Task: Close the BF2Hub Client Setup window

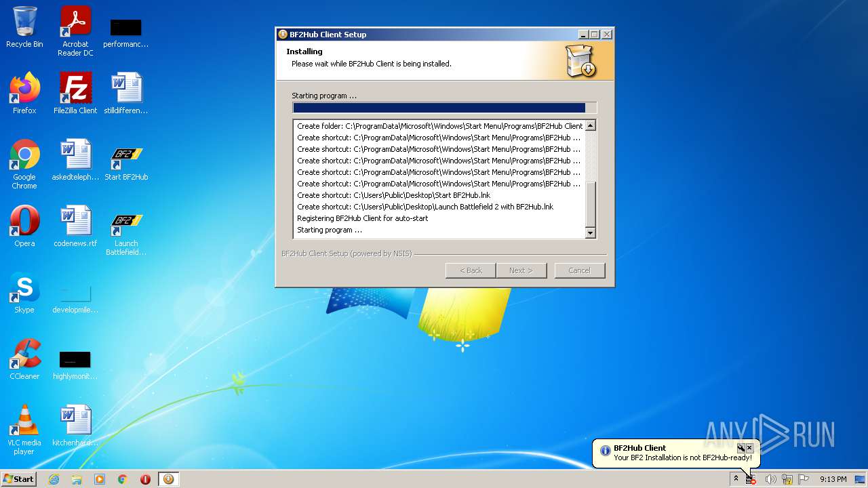Action: pos(607,35)
